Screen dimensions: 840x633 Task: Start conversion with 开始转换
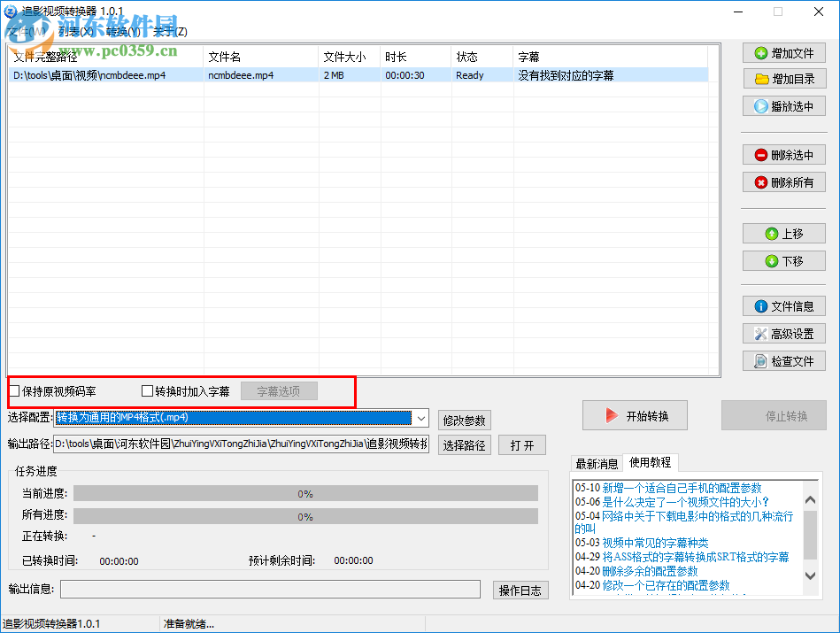(x=635, y=415)
